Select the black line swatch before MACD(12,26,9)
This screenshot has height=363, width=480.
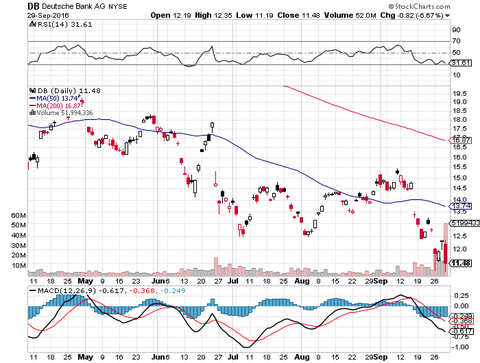coord(33,291)
